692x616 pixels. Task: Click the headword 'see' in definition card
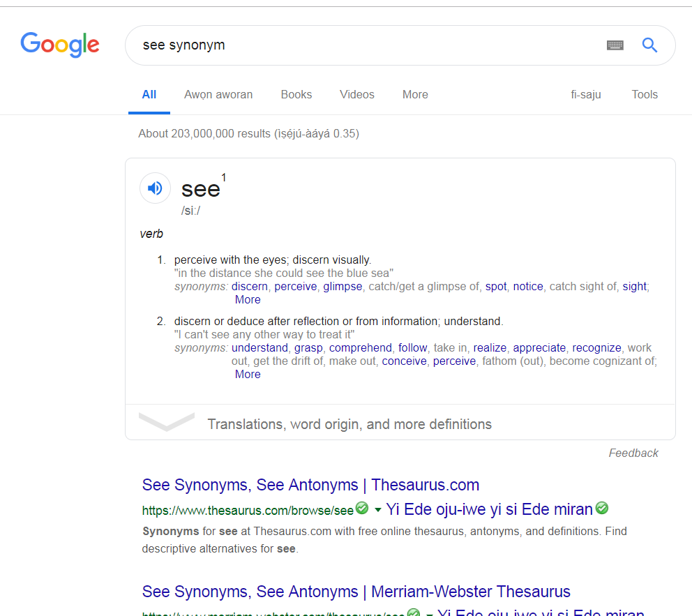tap(201, 189)
